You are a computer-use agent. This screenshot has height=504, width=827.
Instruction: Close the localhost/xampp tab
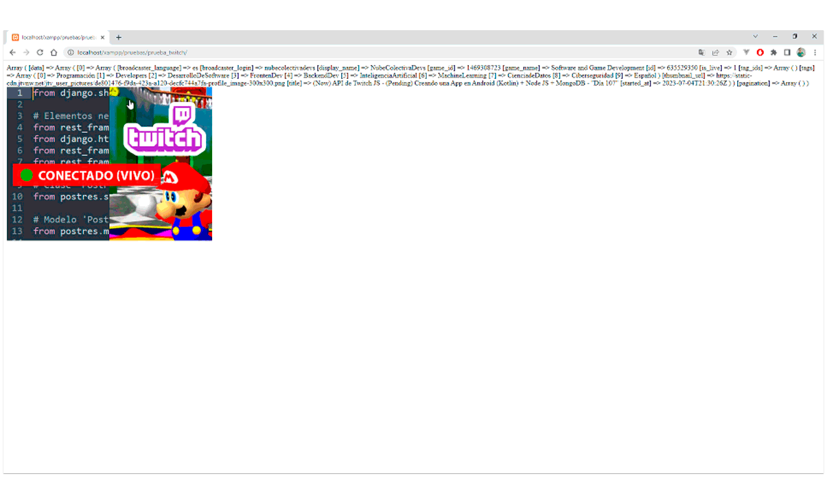pyautogui.click(x=103, y=37)
